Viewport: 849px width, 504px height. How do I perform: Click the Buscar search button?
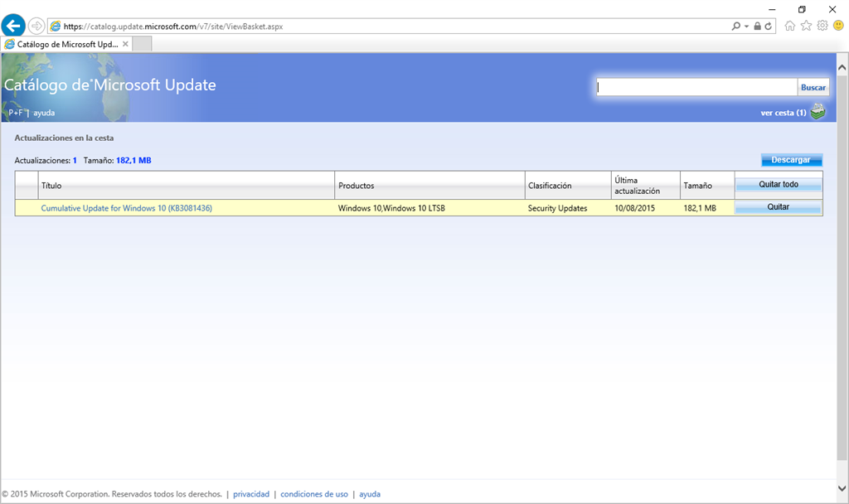[813, 87]
